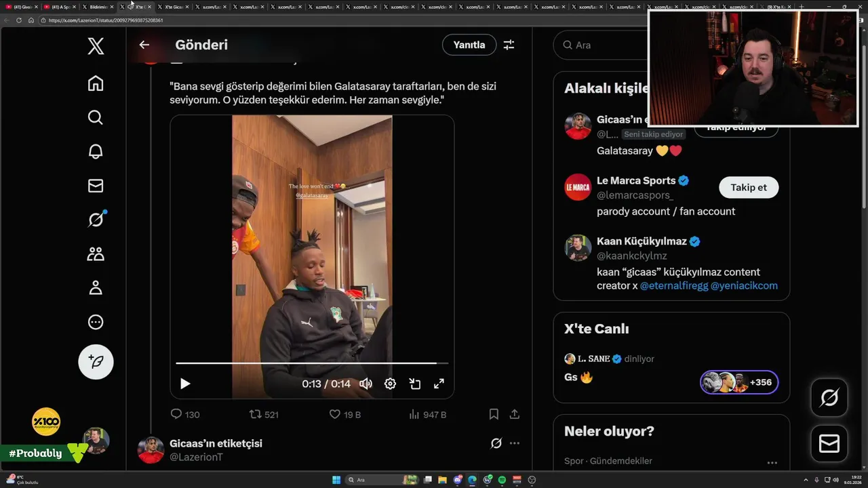
Task: Switch to the first YouTube (41) tab
Action: coord(22,7)
